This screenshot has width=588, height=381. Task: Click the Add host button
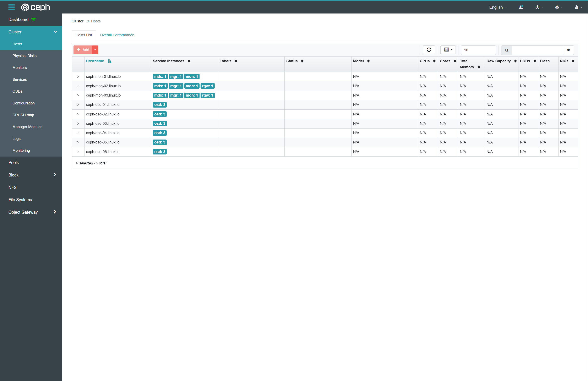point(83,50)
